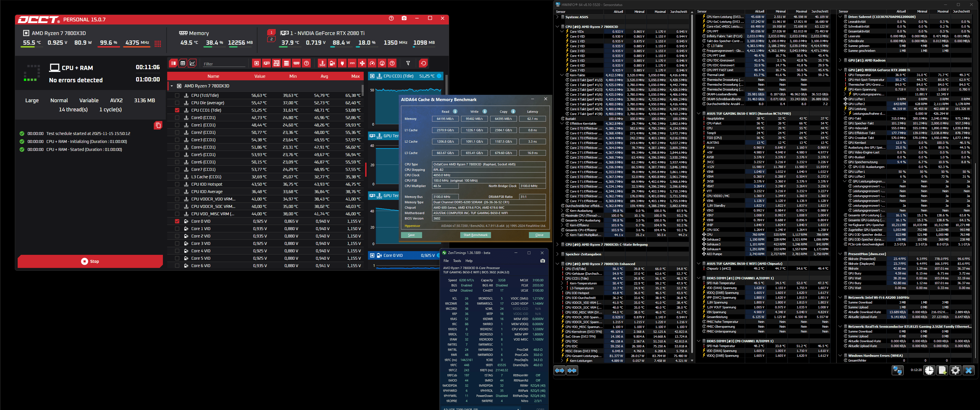The height and width of the screenshot is (410, 980).
Task: Click the camera icon in ZenTimings window
Action: [x=543, y=261]
